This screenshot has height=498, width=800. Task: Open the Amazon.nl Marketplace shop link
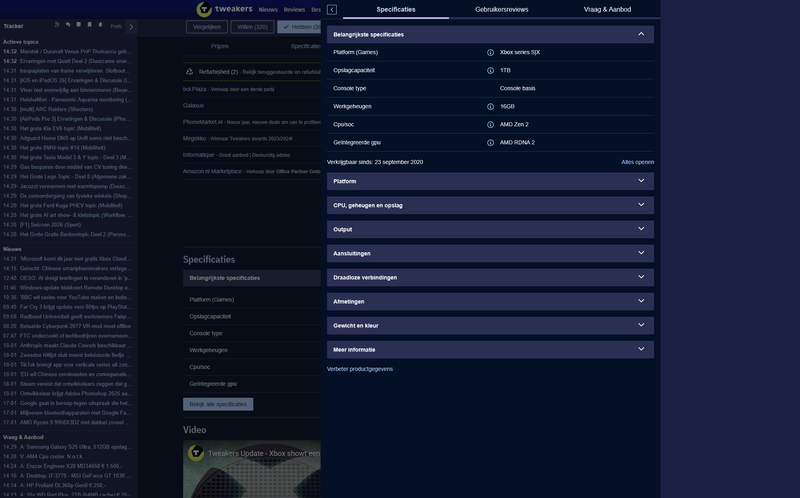pos(212,171)
